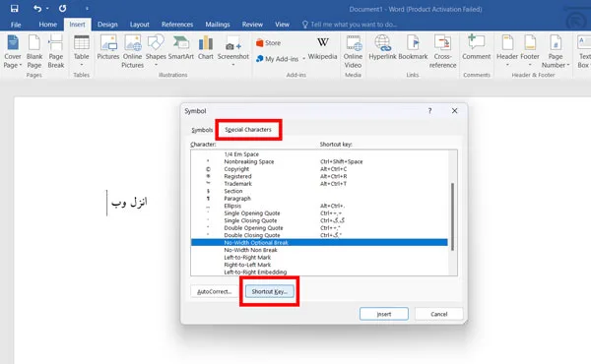
Task: Select the Copyright character row
Action: click(319, 169)
